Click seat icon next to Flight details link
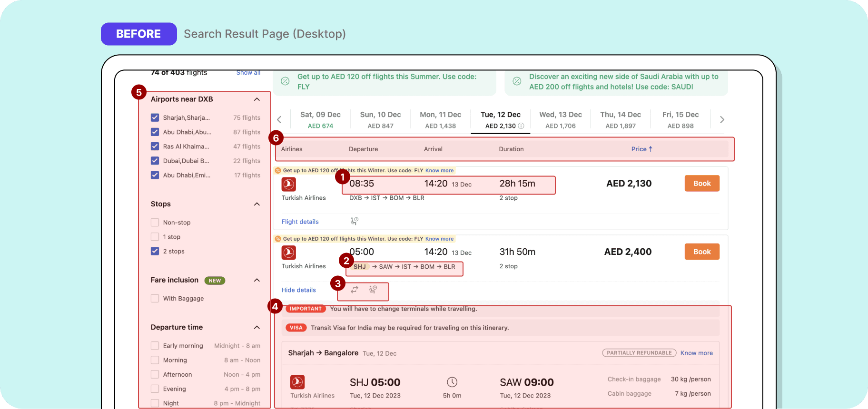The image size is (868, 409). click(355, 221)
